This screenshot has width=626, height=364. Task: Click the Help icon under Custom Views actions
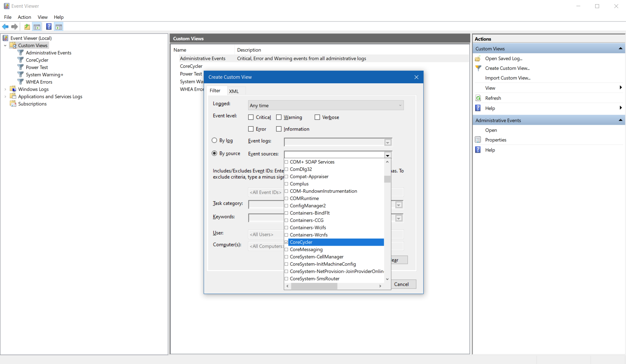pos(478,108)
